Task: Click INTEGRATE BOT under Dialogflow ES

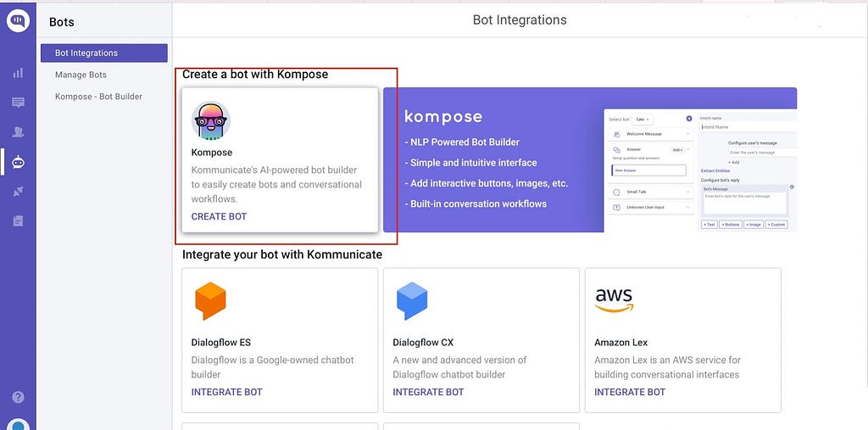Action: tap(227, 393)
